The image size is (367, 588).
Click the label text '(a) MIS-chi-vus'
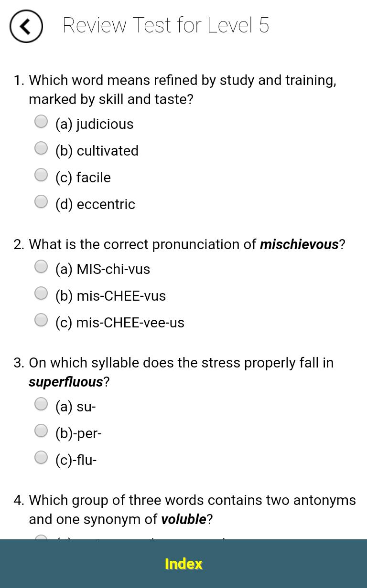pyautogui.click(x=103, y=269)
